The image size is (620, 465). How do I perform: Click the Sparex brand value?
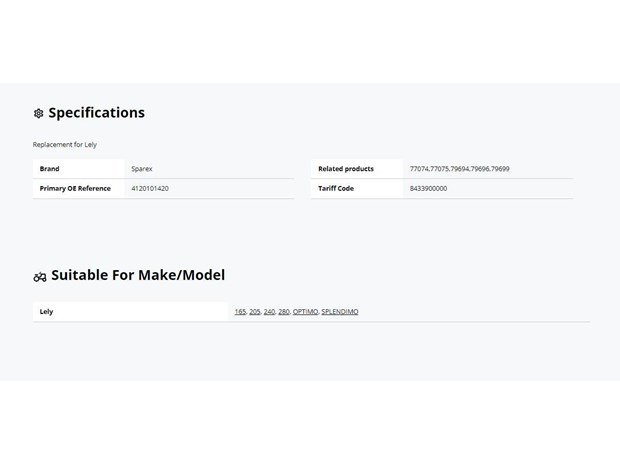(142, 169)
